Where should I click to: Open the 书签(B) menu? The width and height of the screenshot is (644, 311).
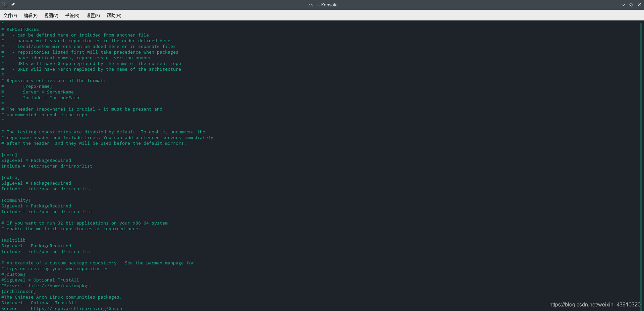72,15
